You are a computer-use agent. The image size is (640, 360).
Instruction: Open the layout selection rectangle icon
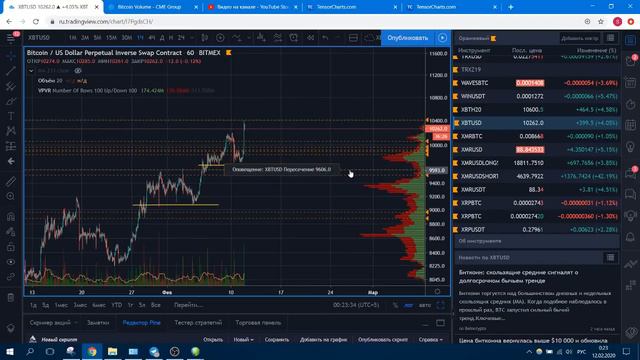353,38
